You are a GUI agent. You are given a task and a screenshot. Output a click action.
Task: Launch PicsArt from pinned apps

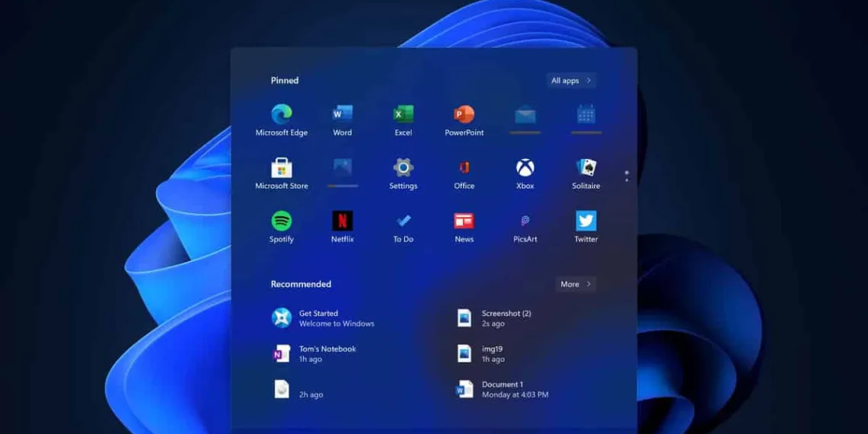coord(525,226)
